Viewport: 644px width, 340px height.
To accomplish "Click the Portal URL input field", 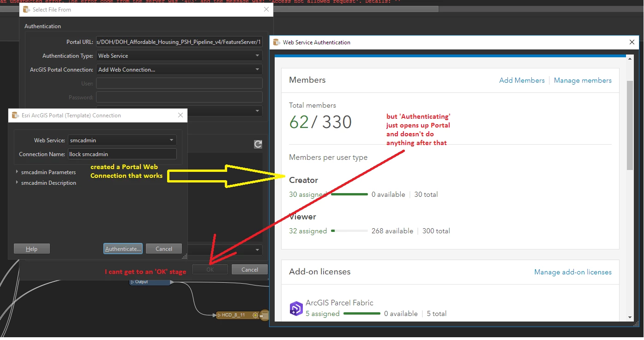I will (x=179, y=42).
